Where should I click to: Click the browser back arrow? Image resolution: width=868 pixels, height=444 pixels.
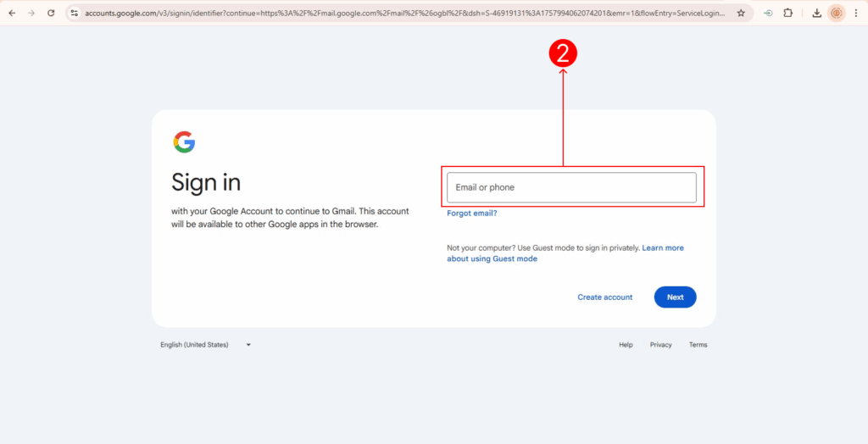pyautogui.click(x=12, y=14)
